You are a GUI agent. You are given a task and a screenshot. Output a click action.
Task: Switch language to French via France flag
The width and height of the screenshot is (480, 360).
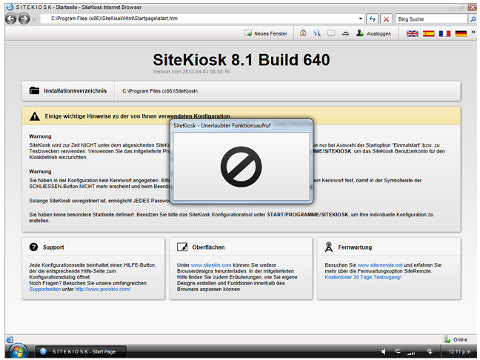point(445,34)
